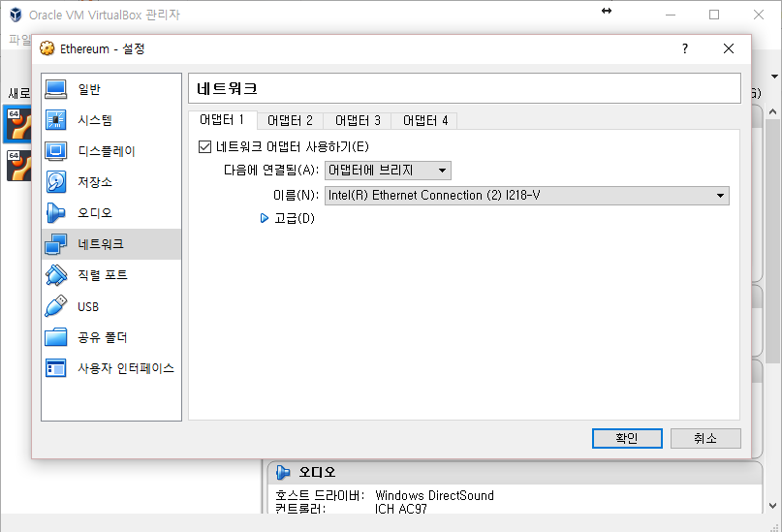Click the VirtualBox cube logo icon
This screenshot has height=532, width=782.
(16, 15)
